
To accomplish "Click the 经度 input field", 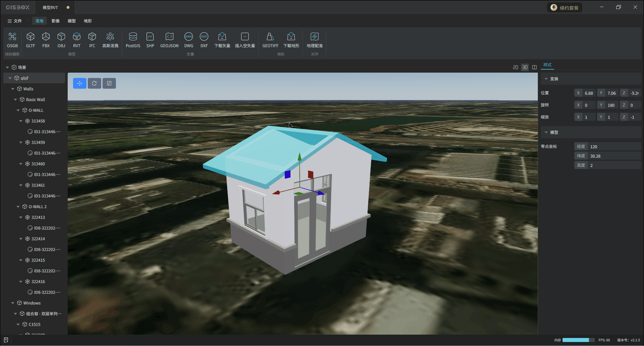I will click(614, 147).
